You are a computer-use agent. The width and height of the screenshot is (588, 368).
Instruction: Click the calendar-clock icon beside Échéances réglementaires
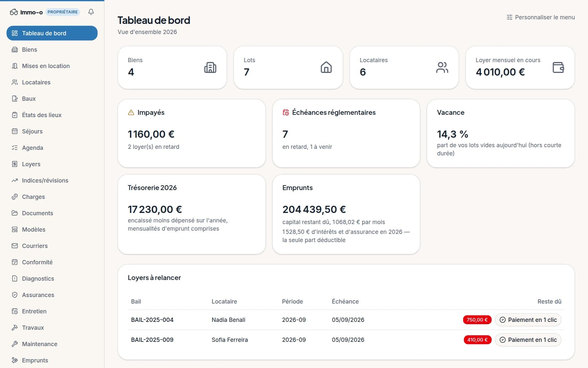point(286,113)
